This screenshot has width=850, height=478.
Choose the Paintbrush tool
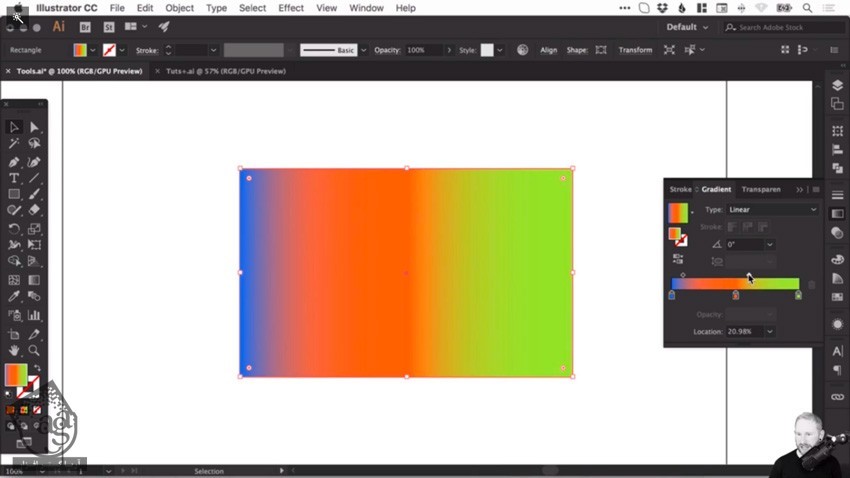point(34,194)
